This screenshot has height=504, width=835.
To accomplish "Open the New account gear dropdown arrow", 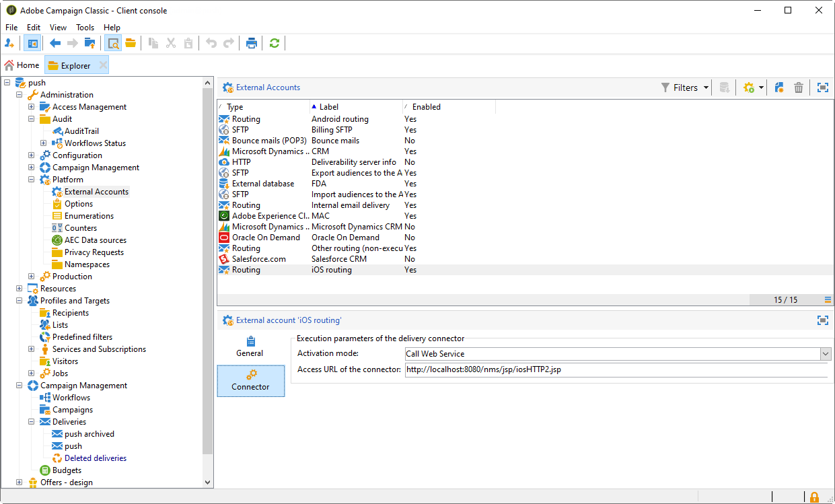I will (x=761, y=87).
